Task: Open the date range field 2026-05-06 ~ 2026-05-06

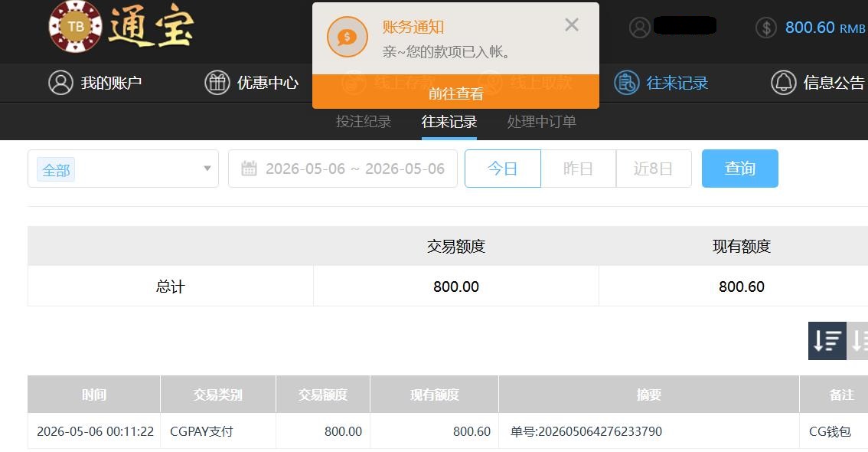Action: [343, 169]
